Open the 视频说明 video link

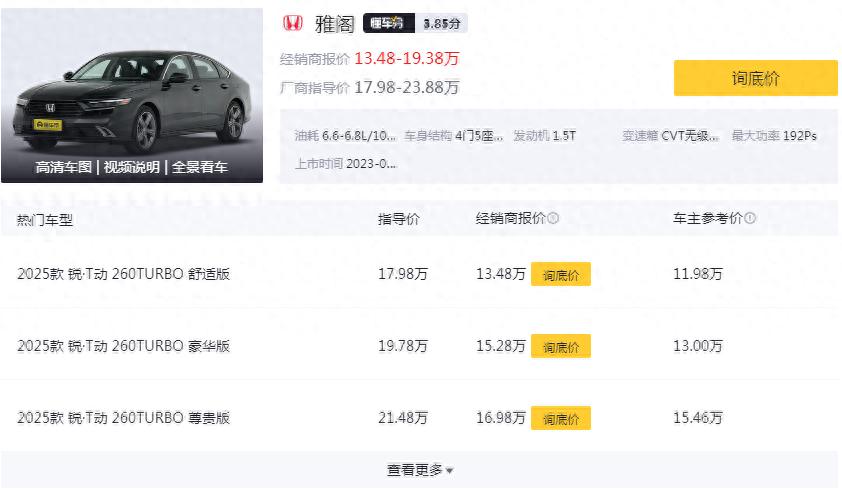132,167
